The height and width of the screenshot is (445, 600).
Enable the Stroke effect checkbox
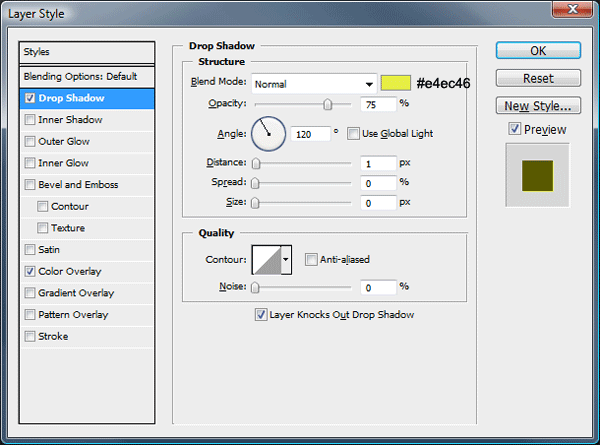pyautogui.click(x=30, y=336)
